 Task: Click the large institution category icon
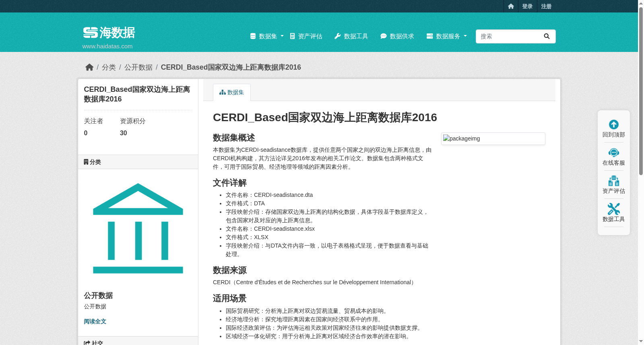138,228
